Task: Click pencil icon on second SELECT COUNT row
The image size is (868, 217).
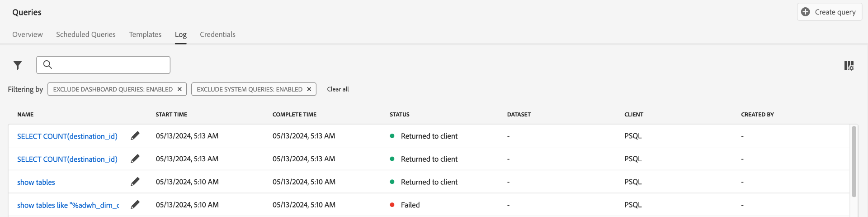Action: coord(135,159)
